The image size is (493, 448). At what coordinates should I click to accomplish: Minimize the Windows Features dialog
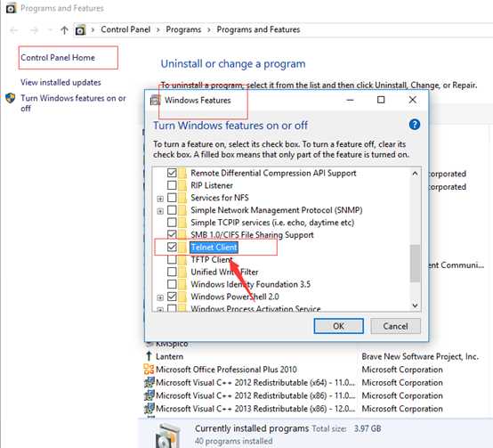tap(350, 100)
